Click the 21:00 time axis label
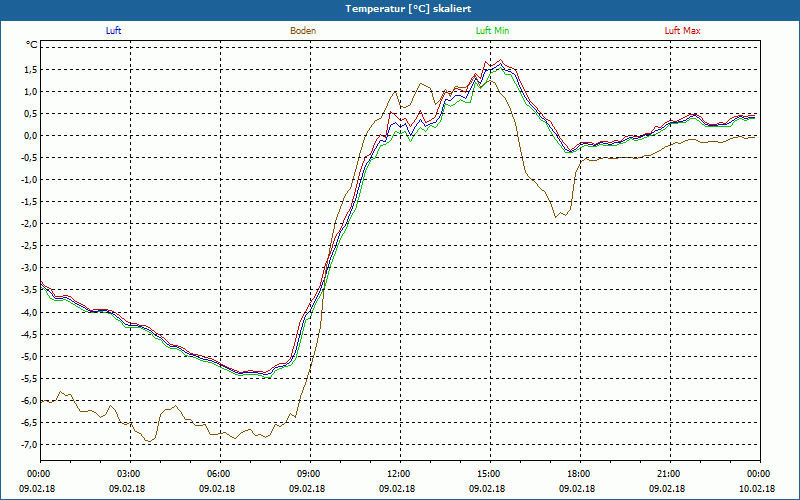Image resolution: width=800 pixels, height=500 pixels. pyautogui.click(x=670, y=474)
